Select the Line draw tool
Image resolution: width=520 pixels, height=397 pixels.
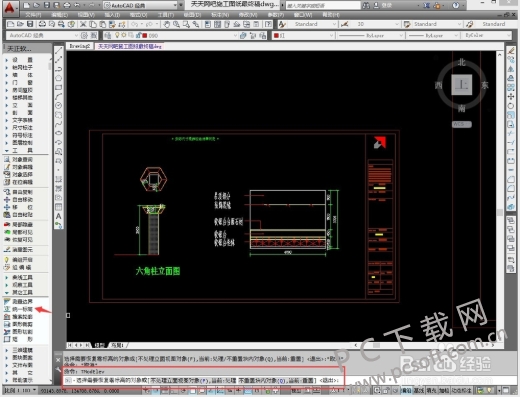(59, 50)
